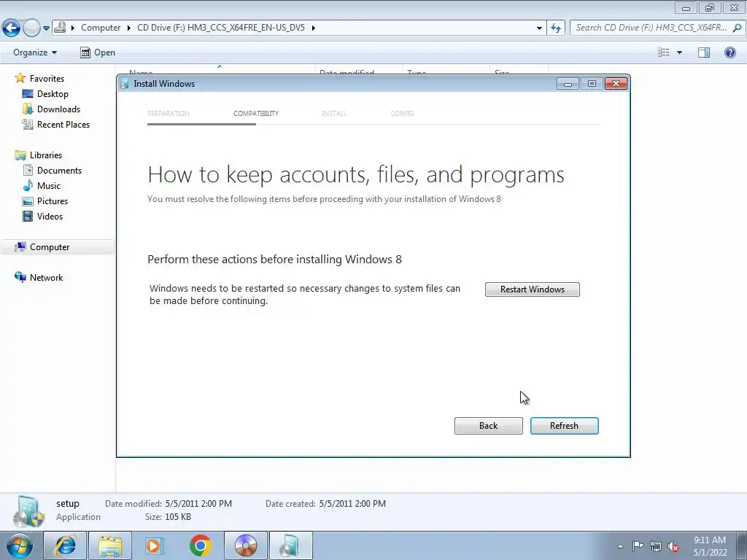Select Favorites in navigation pane
The width and height of the screenshot is (747, 560).
pyautogui.click(x=47, y=79)
